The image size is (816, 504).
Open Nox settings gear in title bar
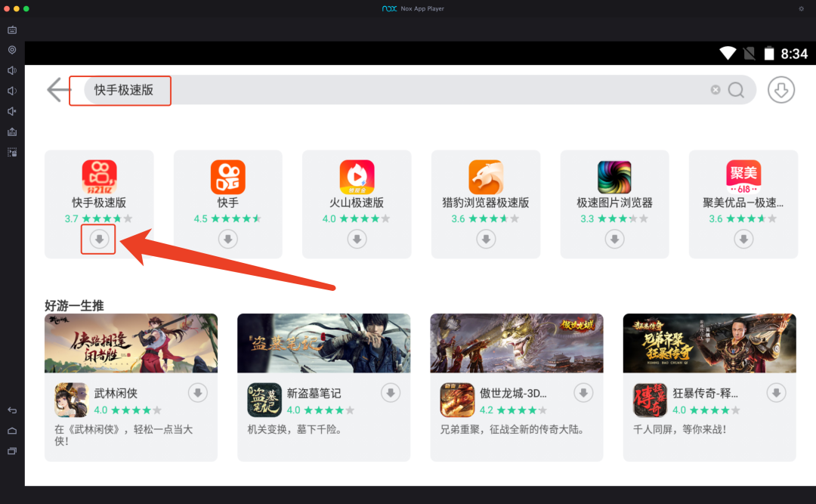click(x=802, y=8)
